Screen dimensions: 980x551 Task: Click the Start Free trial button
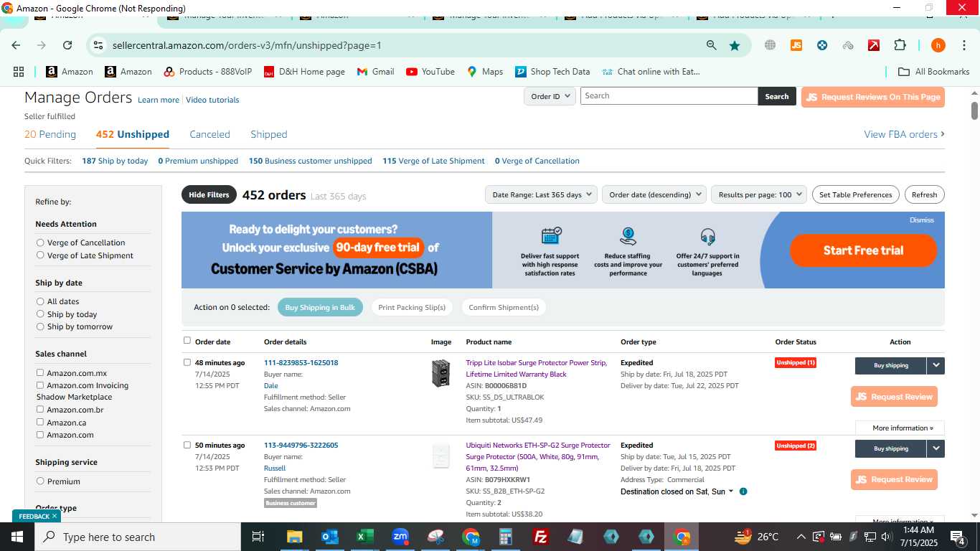[x=863, y=250]
